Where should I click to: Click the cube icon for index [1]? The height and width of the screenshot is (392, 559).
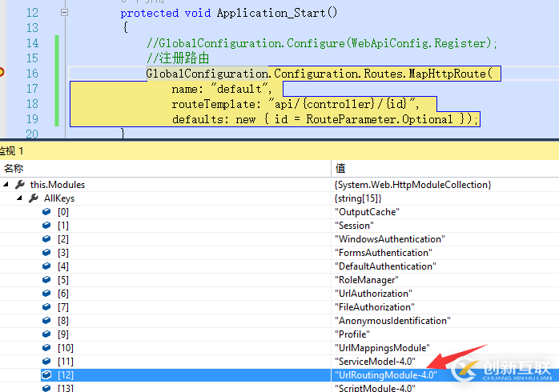pyautogui.click(x=46, y=226)
